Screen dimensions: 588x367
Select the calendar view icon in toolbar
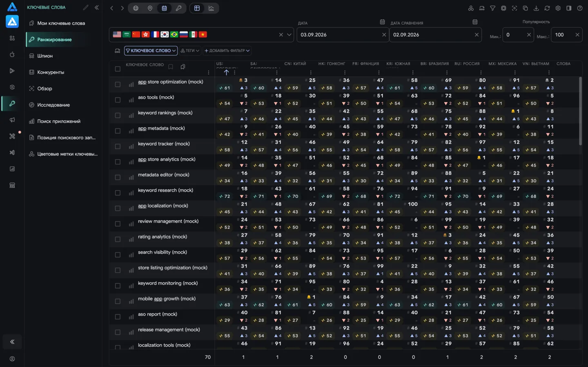[x=164, y=8]
